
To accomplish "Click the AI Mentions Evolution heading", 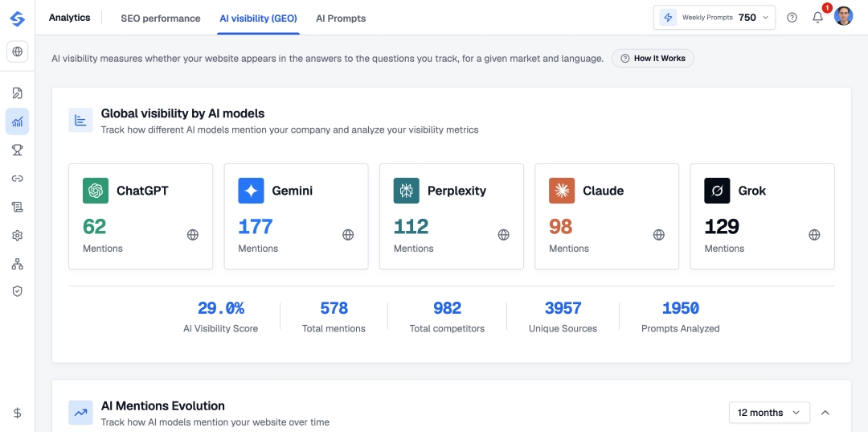I will coord(162,405).
